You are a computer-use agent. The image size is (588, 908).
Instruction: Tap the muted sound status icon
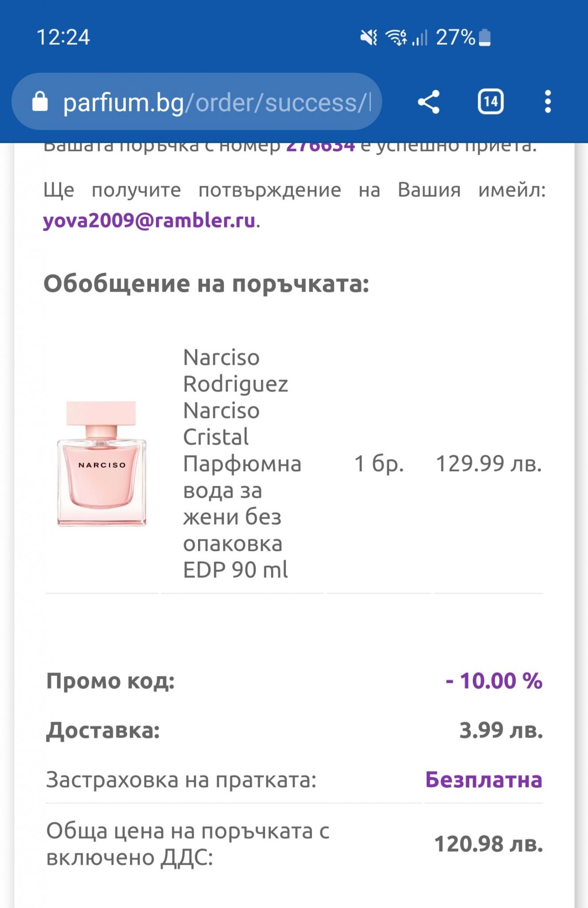click(x=369, y=37)
